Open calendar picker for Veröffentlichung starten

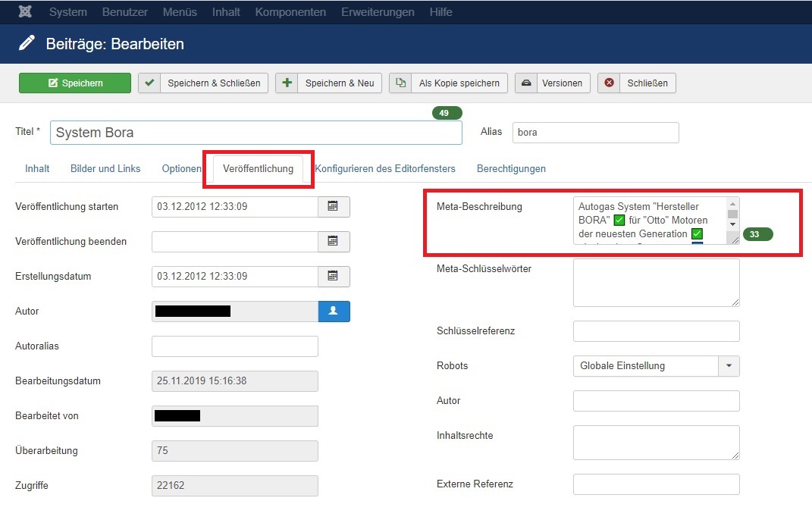(333, 207)
